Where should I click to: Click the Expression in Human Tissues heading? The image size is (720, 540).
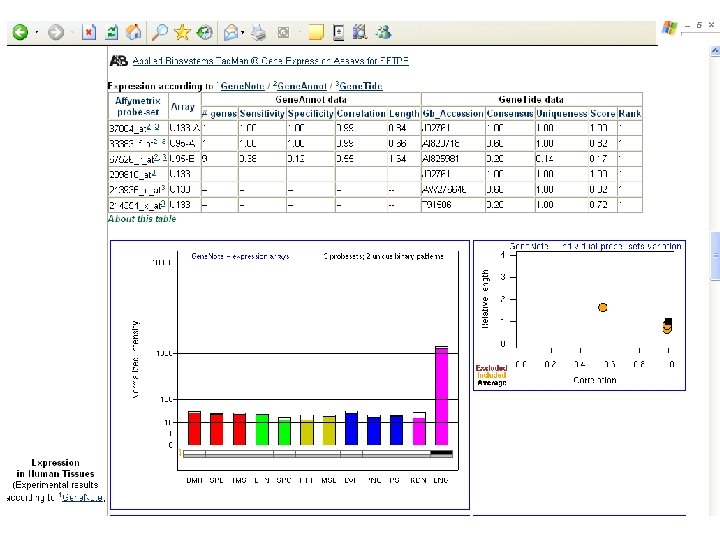point(55,468)
